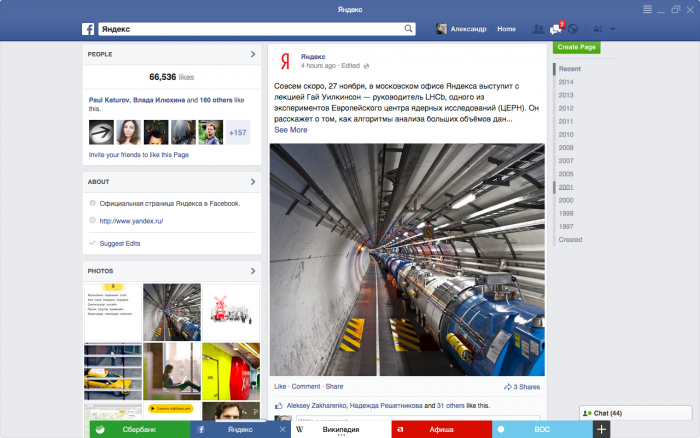The image size is (700, 438).
Task: Jump to 2001 in timeline
Action: point(566,187)
